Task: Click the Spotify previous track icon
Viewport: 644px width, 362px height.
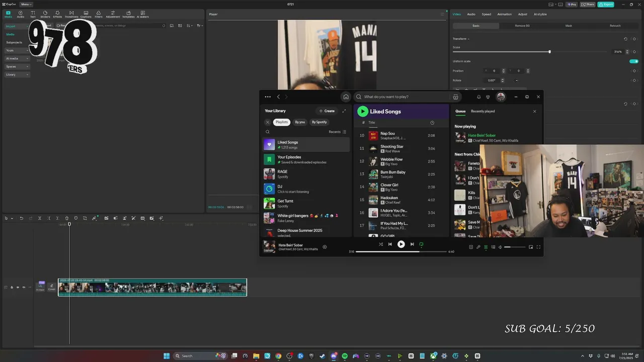Action: tap(390, 244)
